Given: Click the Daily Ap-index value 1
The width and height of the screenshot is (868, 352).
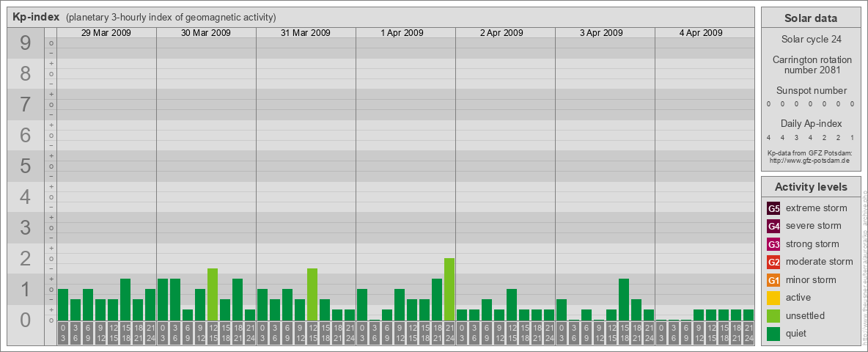Looking at the screenshot, I should (x=853, y=137).
